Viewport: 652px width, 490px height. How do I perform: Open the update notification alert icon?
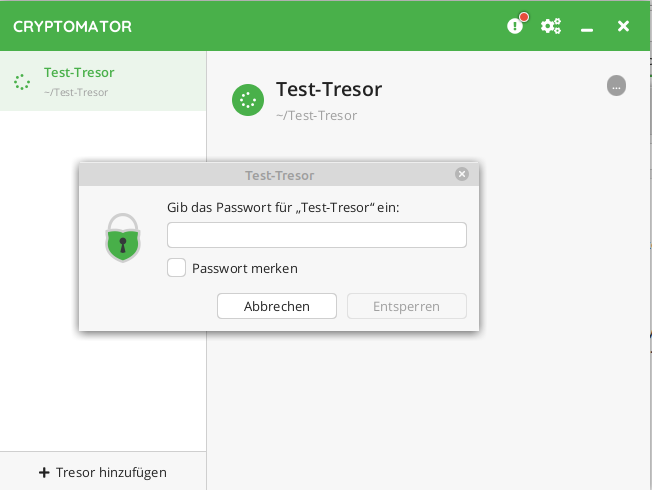tap(515, 26)
